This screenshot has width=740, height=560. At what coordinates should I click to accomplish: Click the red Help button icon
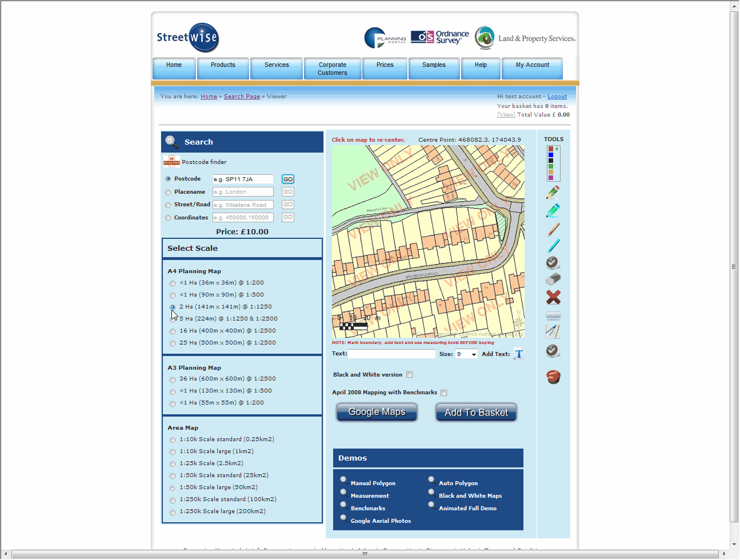(553, 377)
